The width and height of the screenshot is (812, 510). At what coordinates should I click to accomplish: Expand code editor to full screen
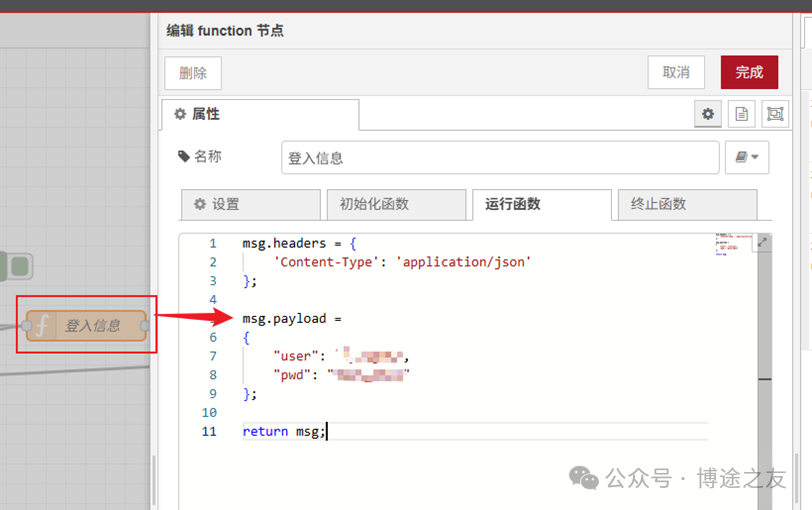point(762,242)
